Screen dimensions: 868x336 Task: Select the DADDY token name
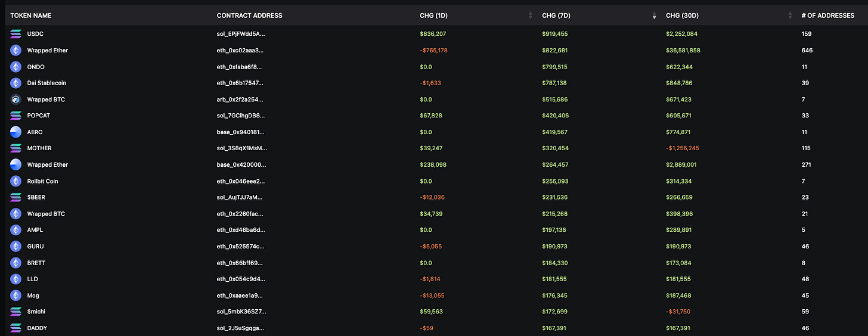[x=37, y=328]
